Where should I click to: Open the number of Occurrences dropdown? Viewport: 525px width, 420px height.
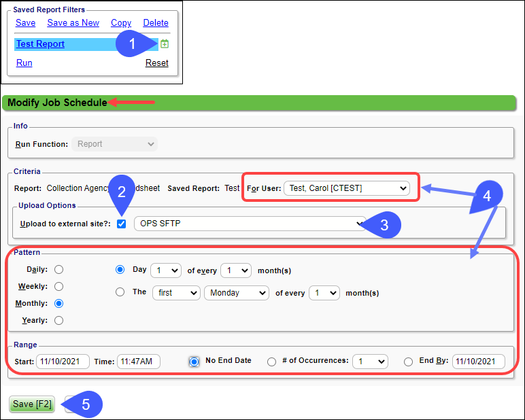(370, 362)
